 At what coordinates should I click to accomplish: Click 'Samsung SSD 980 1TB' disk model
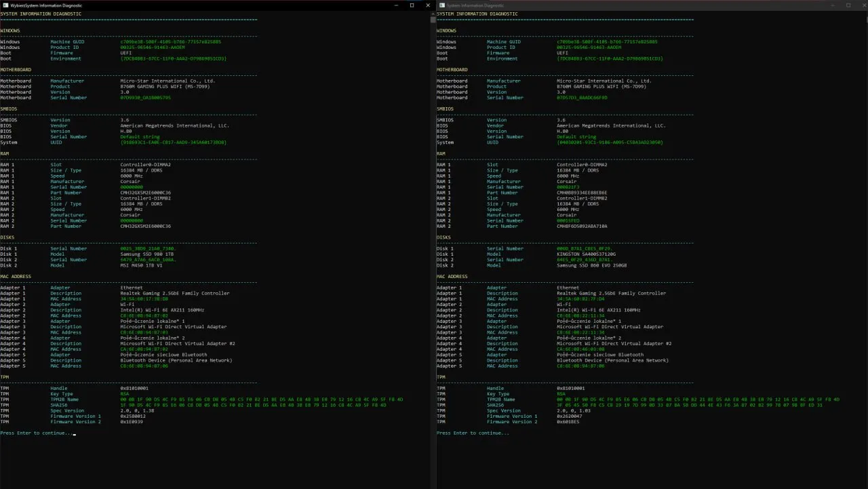(x=146, y=254)
